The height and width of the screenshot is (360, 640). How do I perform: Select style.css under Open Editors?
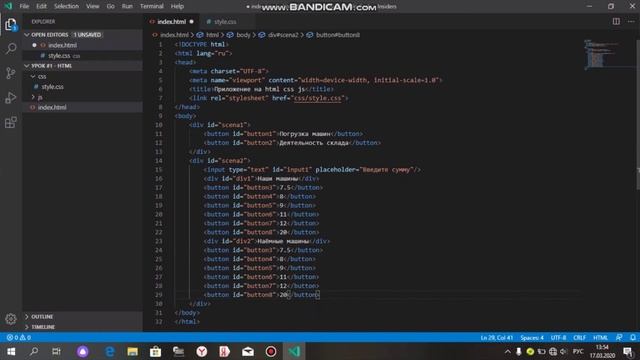[59, 56]
